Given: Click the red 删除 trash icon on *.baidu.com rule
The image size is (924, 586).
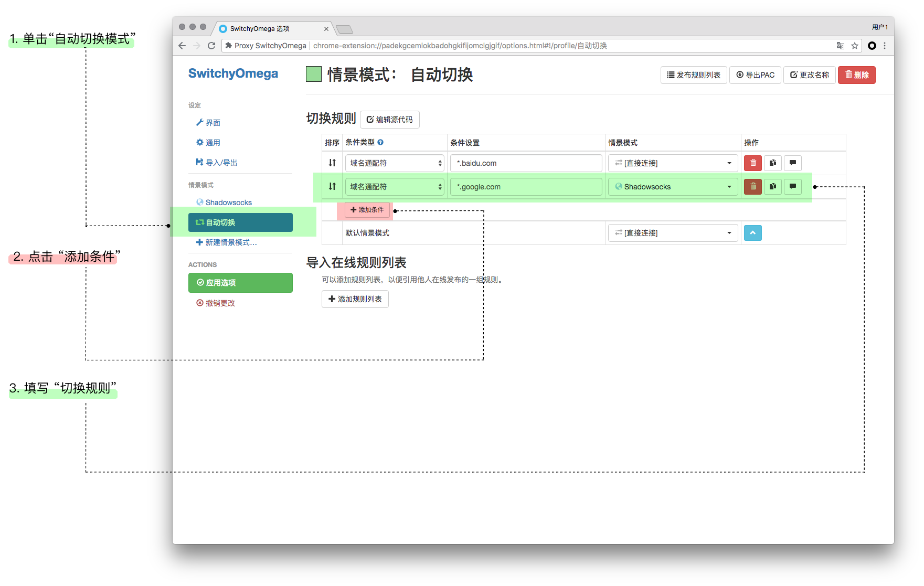Looking at the screenshot, I should coord(752,163).
